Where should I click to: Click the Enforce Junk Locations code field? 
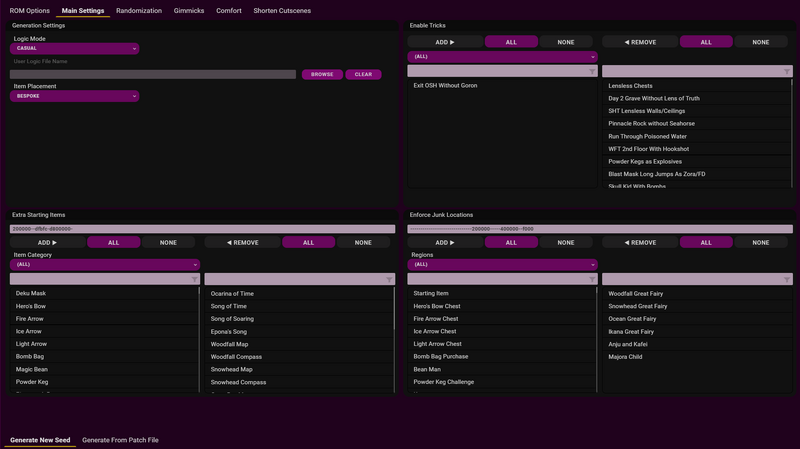pyautogui.click(x=600, y=229)
